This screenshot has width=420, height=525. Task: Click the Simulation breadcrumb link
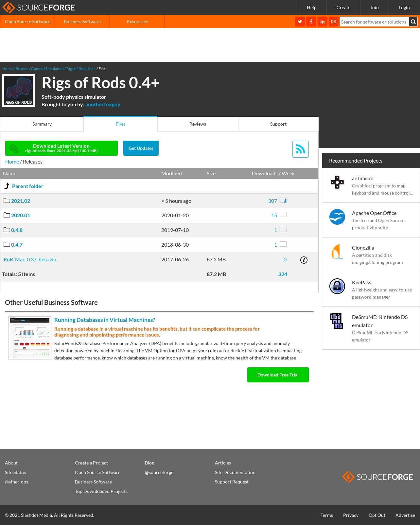55,69
